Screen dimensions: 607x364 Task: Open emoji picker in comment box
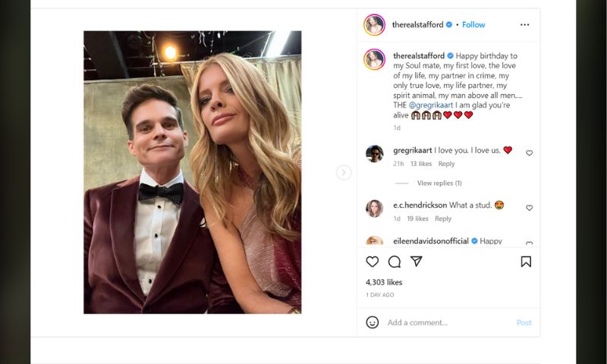click(x=373, y=322)
